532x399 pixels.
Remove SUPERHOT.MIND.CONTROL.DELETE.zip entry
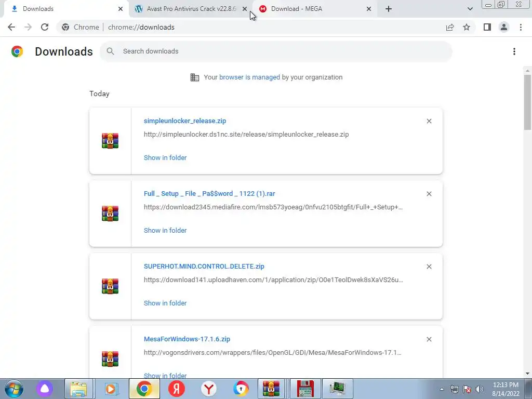(x=429, y=267)
